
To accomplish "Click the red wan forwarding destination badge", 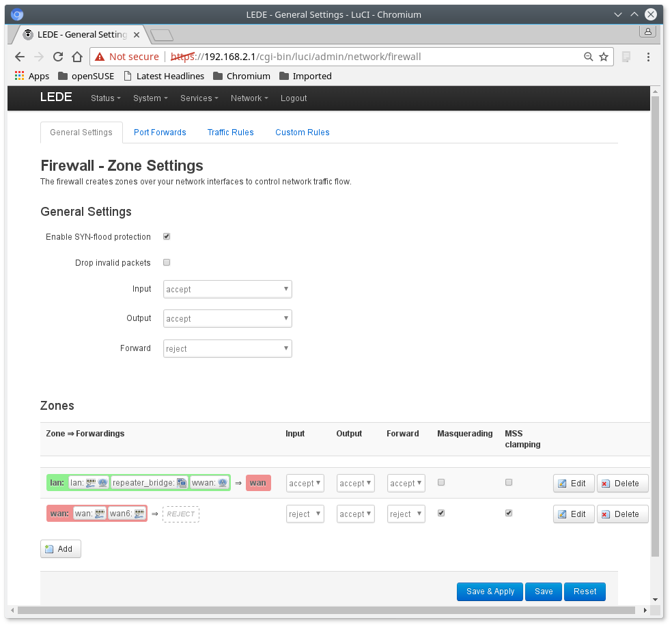I will (258, 483).
